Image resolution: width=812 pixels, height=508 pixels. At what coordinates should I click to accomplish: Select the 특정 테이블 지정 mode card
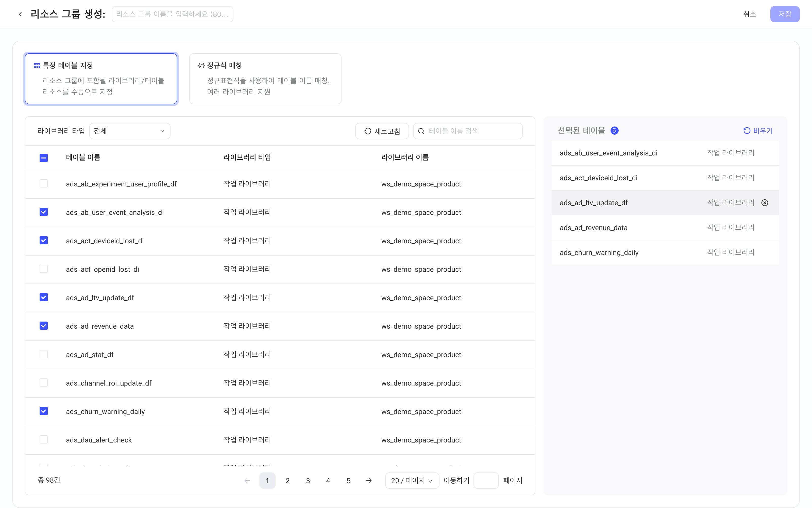pyautogui.click(x=101, y=79)
